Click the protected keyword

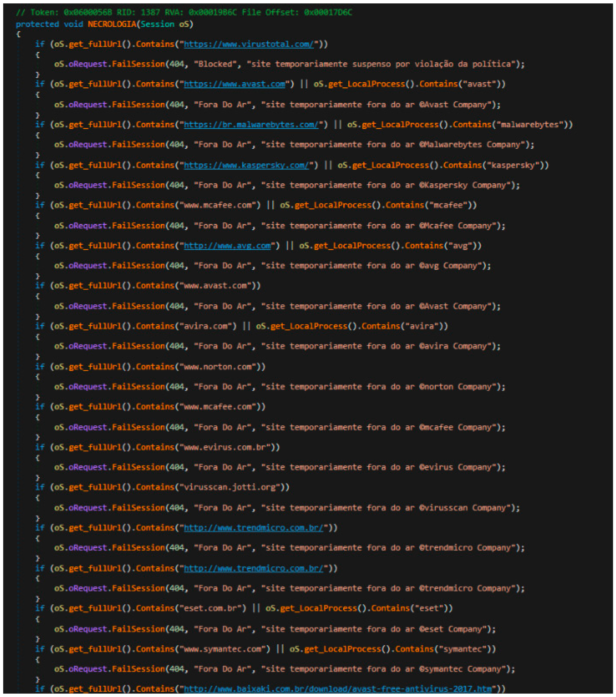[37, 24]
